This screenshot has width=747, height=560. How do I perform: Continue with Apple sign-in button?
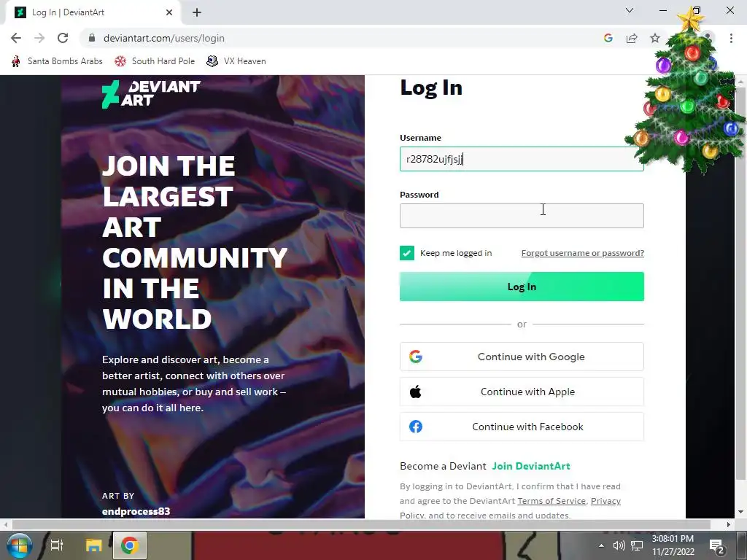tap(522, 392)
